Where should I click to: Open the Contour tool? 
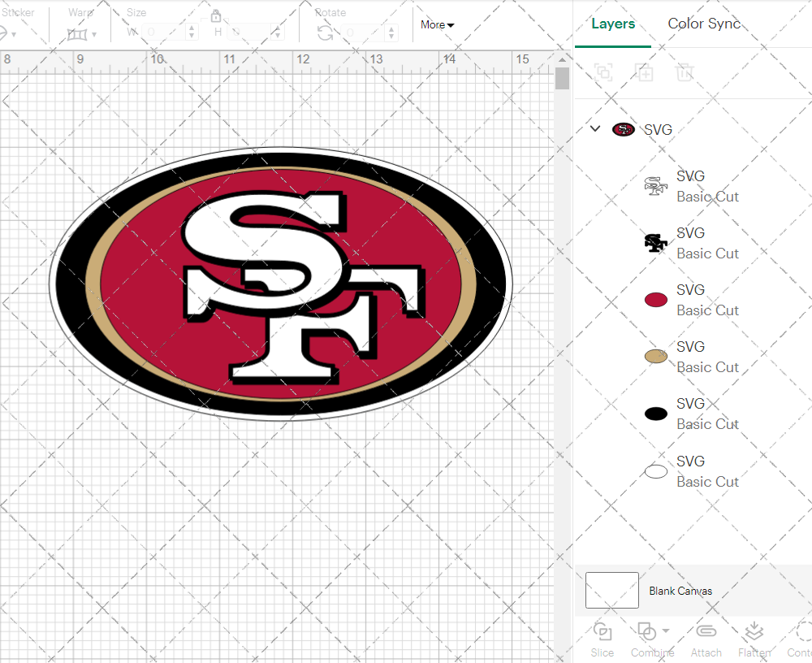[x=801, y=638]
